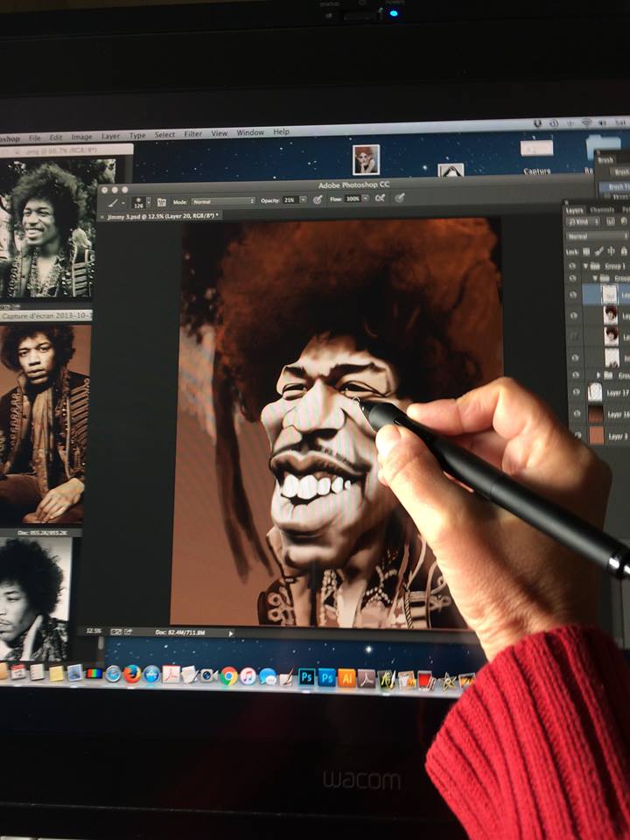Image resolution: width=630 pixels, height=840 pixels.
Task: Hide Layer 16
Action: click(x=577, y=414)
